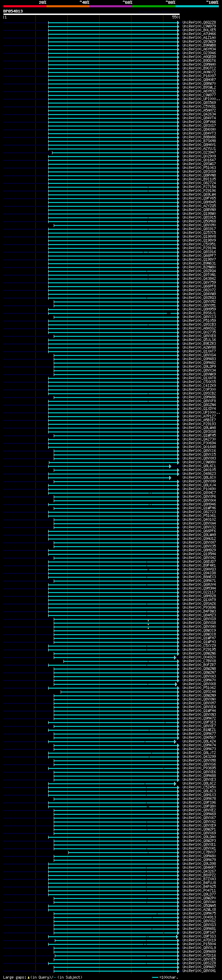Select UniRef100_P51061 hit label
Viewport: 222px width, 980px height.
pos(199,516)
